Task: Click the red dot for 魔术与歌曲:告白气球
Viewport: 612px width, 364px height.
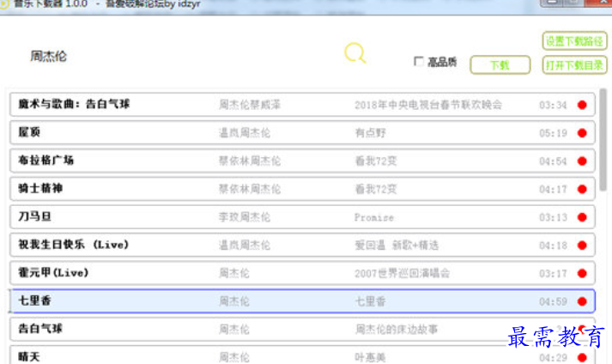Action: pos(582,105)
